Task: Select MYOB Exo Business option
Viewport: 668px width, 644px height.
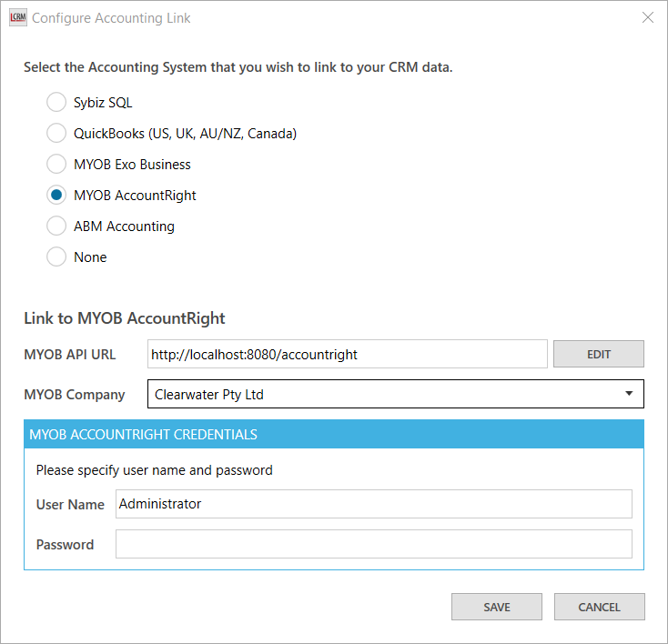Action: pos(56,165)
